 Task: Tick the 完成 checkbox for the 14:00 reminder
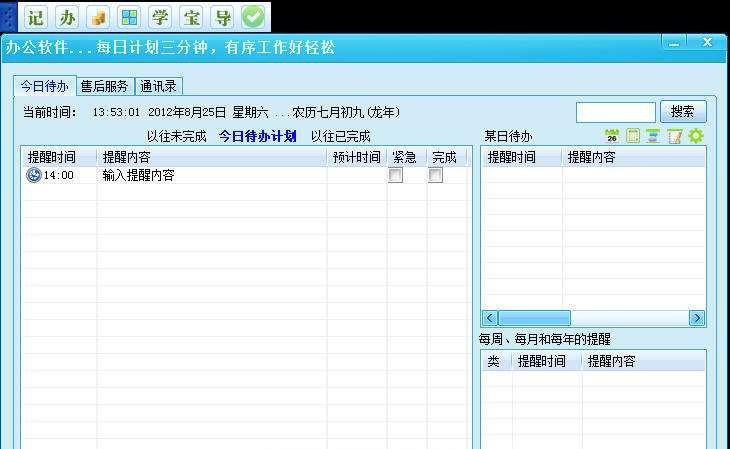pyautogui.click(x=435, y=175)
